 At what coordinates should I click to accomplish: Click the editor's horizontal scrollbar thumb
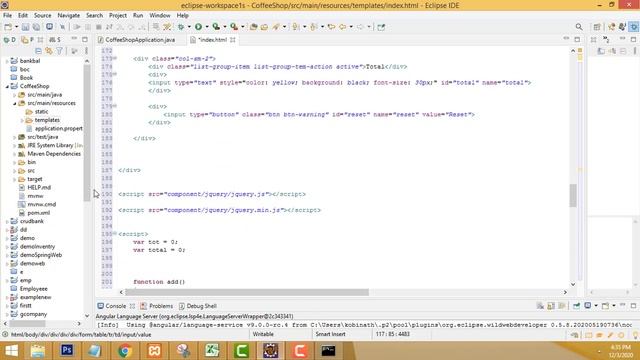tap(247, 292)
